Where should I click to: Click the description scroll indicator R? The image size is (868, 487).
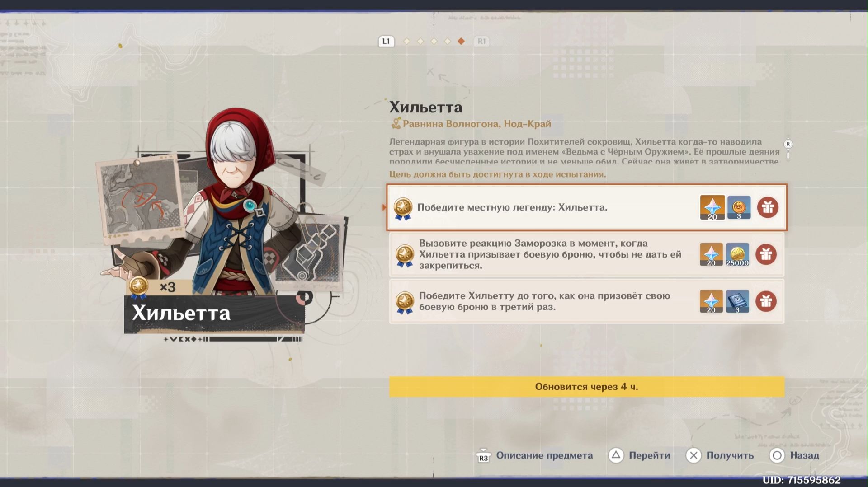(x=788, y=144)
